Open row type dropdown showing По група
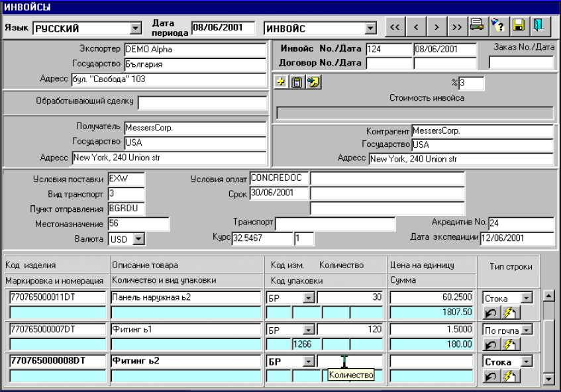The image size is (561, 392). (x=527, y=330)
